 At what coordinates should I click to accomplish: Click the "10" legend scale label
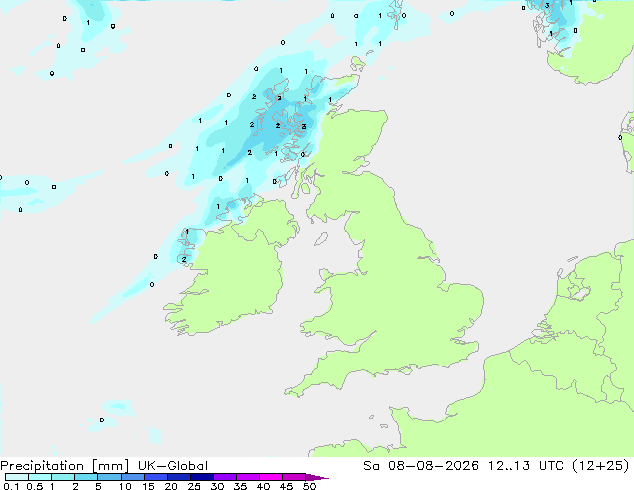click(125, 486)
